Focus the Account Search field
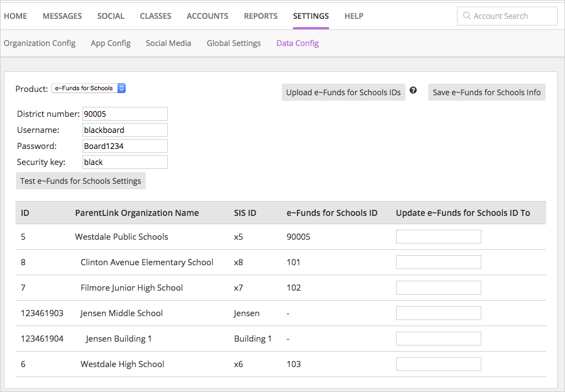Viewport: 565px width, 392px height. (x=507, y=16)
